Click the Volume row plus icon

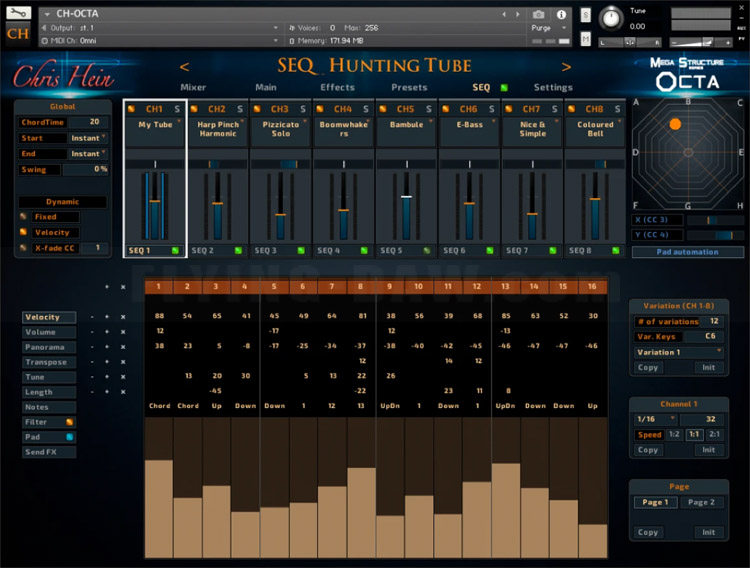coord(107,332)
